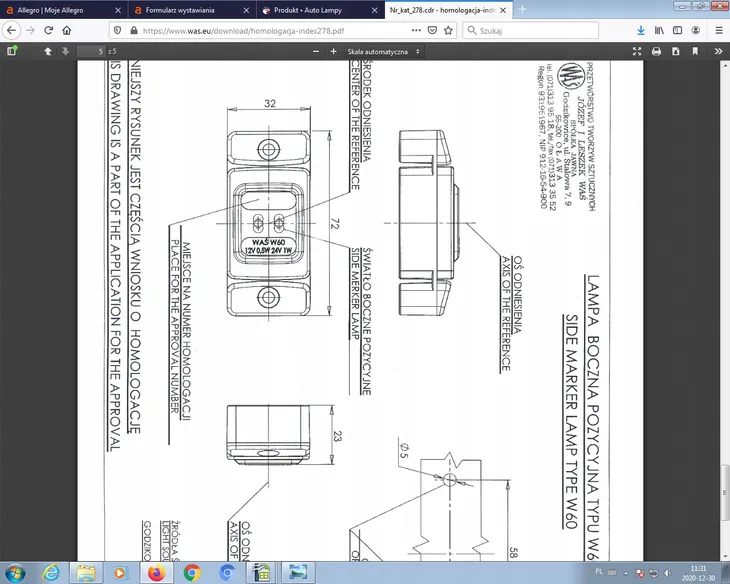
Task: Click the URL address bar
Action: click(275, 30)
